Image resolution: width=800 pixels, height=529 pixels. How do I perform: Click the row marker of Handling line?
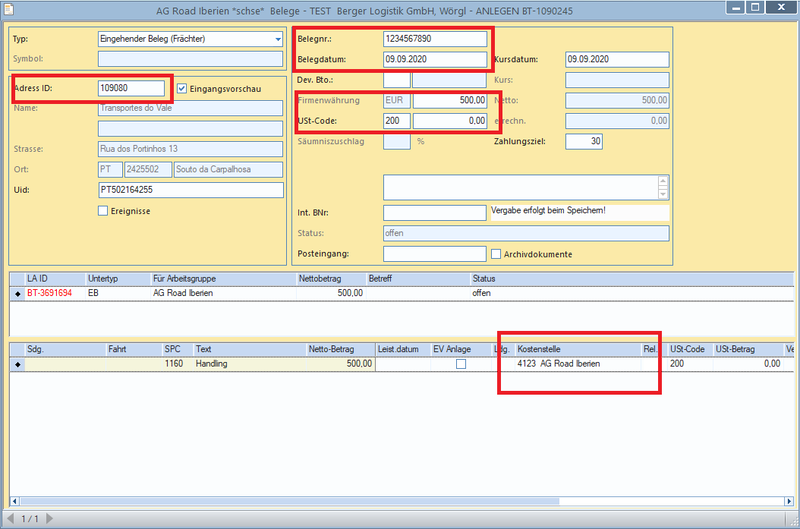coord(18,364)
